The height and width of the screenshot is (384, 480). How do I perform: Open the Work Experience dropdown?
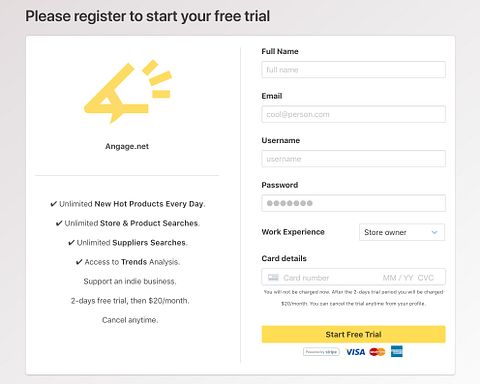click(x=402, y=232)
